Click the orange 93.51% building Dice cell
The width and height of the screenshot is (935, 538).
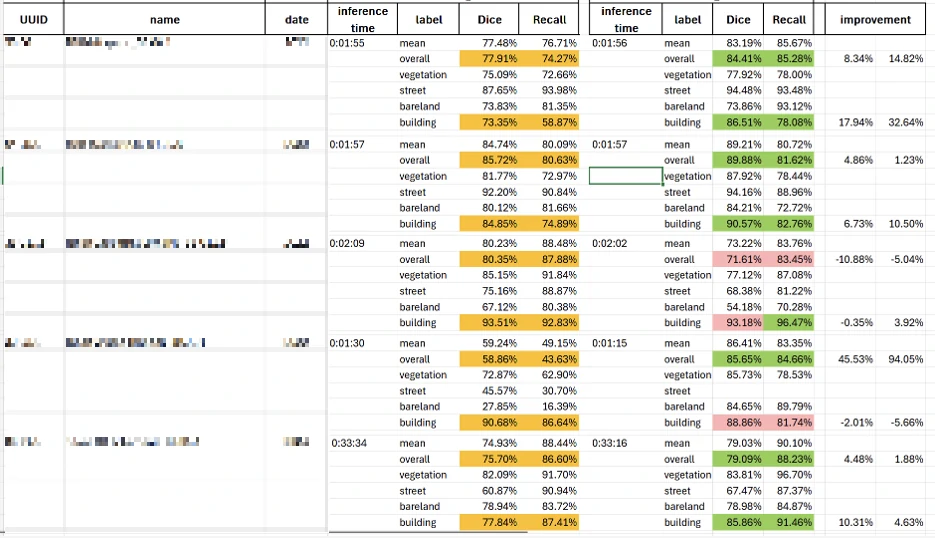[x=489, y=323]
